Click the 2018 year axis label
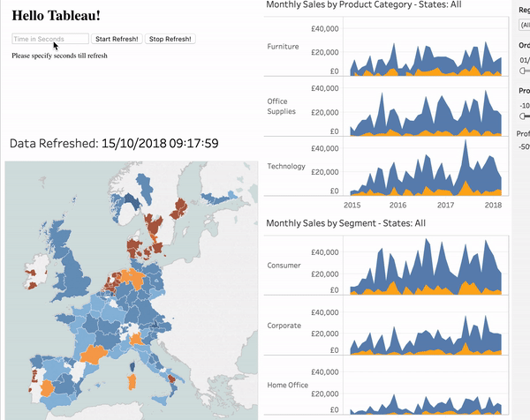 coord(493,205)
